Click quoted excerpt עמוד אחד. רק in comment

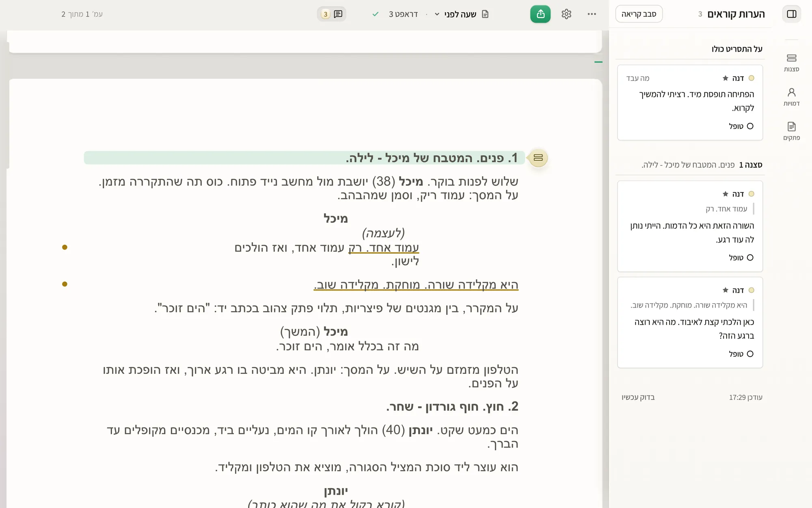[x=726, y=209]
